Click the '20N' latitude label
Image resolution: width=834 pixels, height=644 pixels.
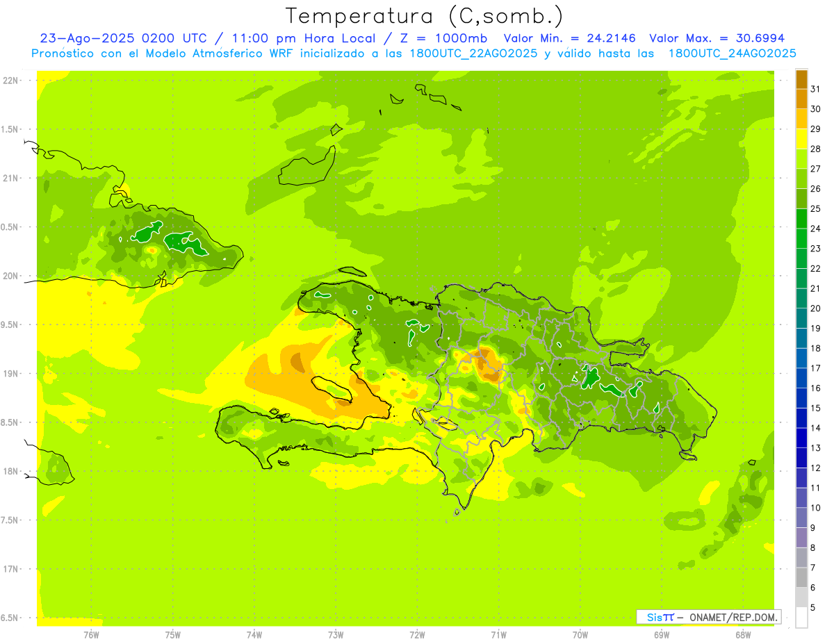(10, 276)
